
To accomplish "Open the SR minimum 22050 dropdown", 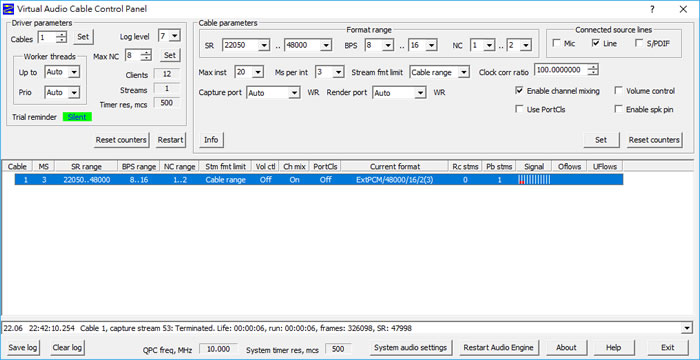I will [264, 45].
